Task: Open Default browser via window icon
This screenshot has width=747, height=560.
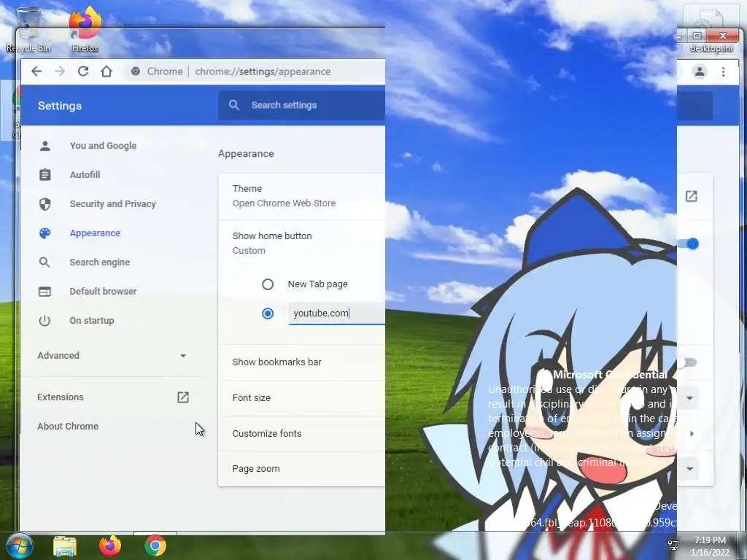Action: (44, 292)
